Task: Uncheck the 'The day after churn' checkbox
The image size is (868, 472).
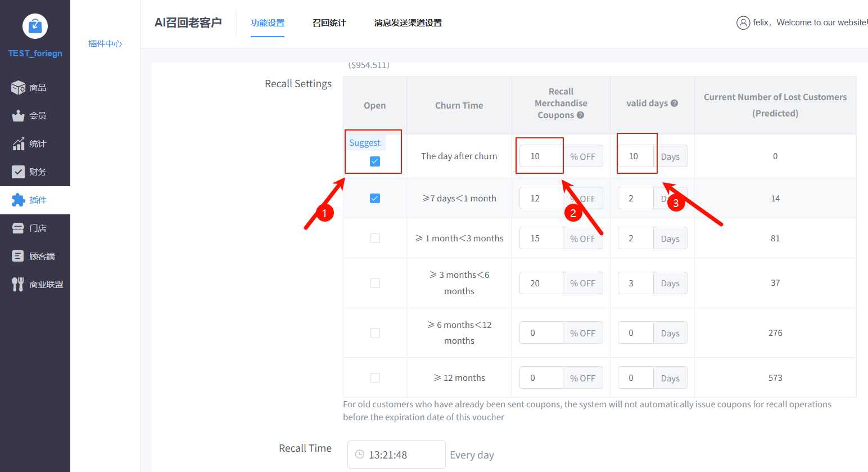Action: [x=375, y=161]
